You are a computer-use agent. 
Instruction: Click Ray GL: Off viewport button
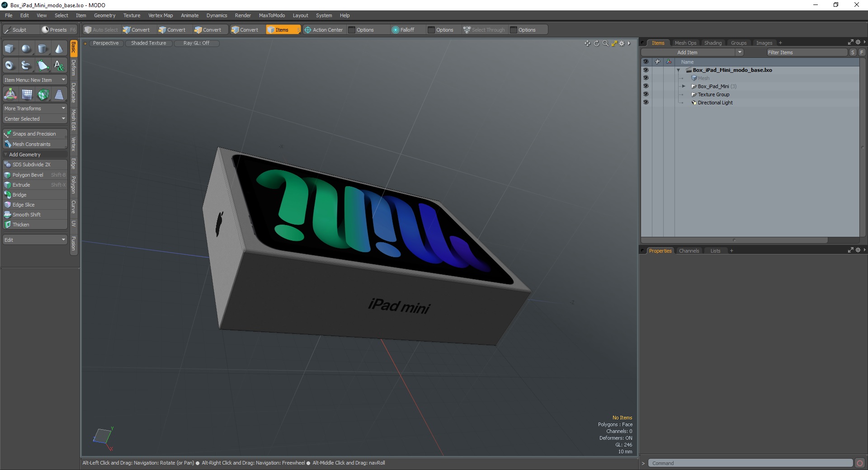196,43
